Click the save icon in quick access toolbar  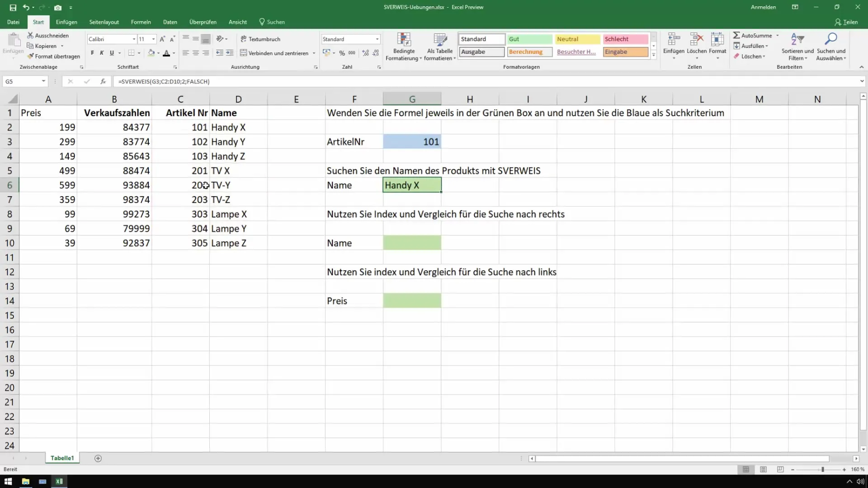(13, 7)
